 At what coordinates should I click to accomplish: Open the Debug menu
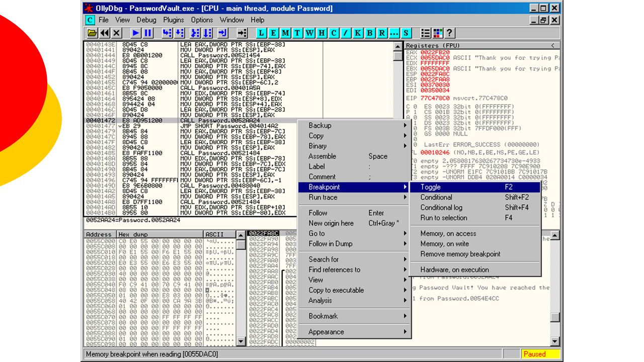[146, 20]
